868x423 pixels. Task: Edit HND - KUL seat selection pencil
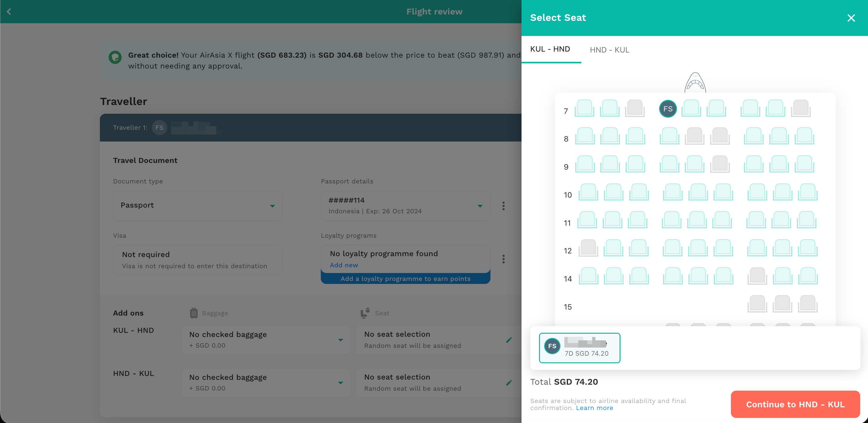coord(509,383)
